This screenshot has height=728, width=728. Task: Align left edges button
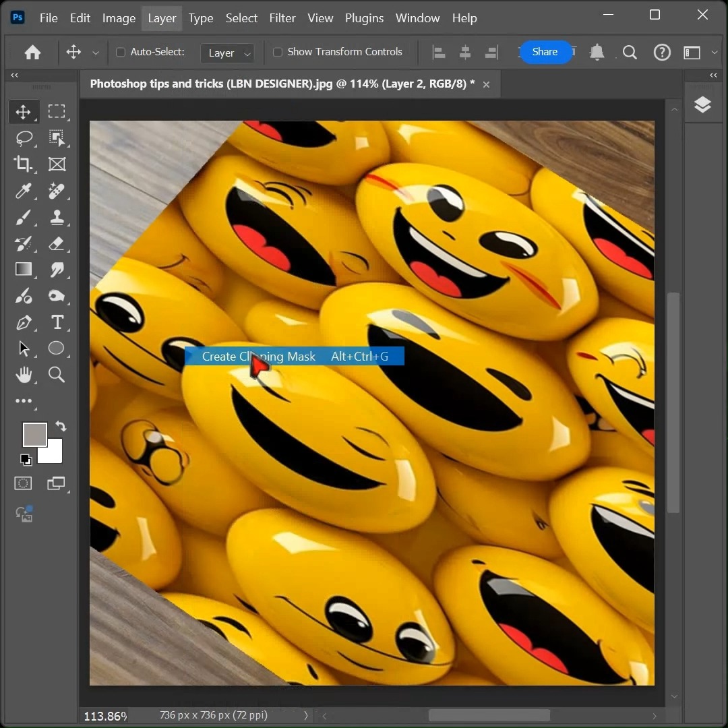click(x=438, y=52)
